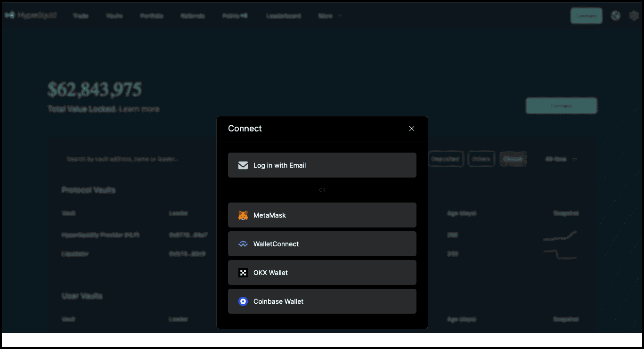Click the $62,843,975 total value figure
The height and width of the screenshot is (349, 644).
(95, 89)
